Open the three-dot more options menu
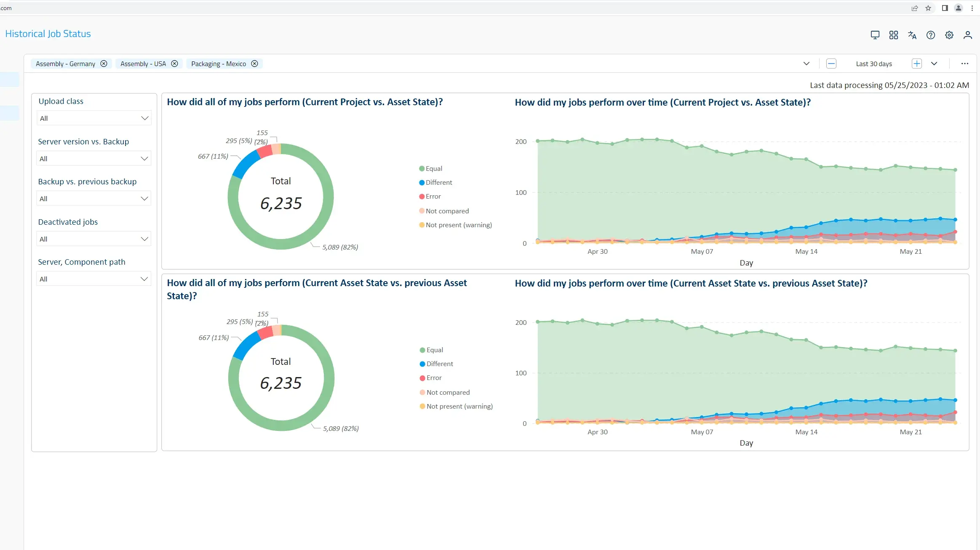The height and width of the screenshot is (550, 980). click(964, 64)
